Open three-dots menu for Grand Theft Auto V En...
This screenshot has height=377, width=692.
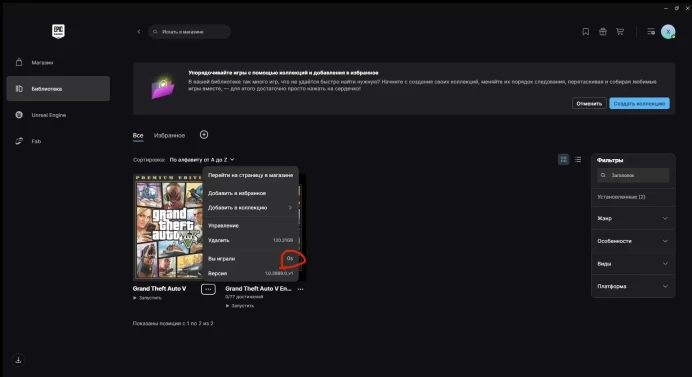tap(301, 289)
